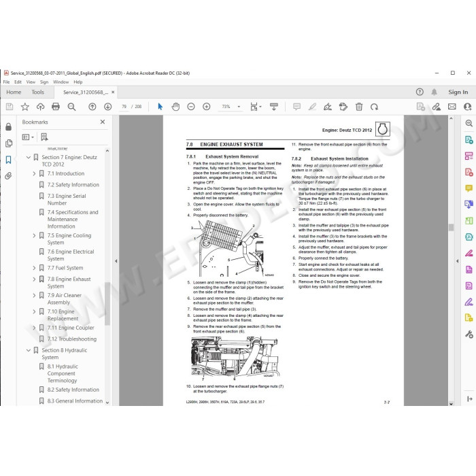Viewport: 476px width, 476px height.
Task: Open bookmark options dropdown
Action: point(28,137)
